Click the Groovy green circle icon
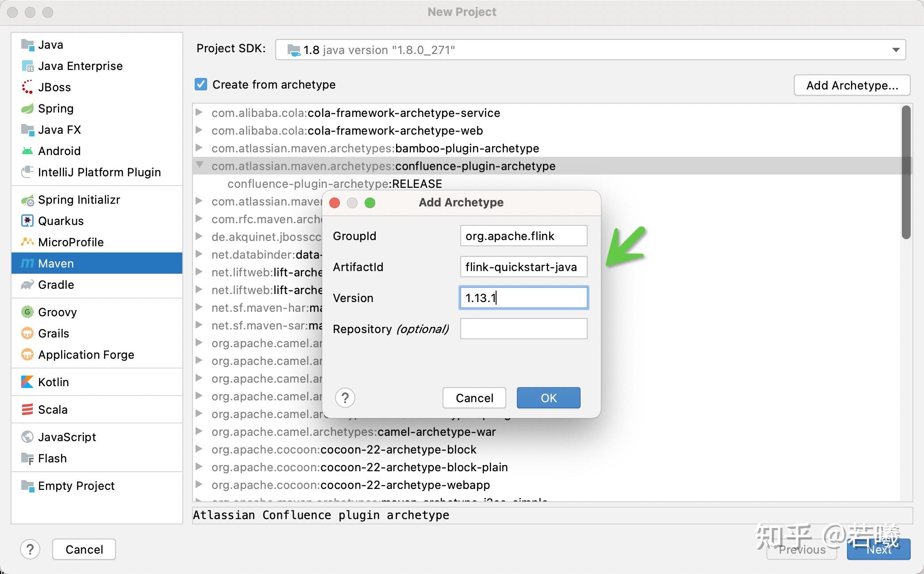Image resolution: width=924 pixels, height=574 pixels. pos(27,312)
